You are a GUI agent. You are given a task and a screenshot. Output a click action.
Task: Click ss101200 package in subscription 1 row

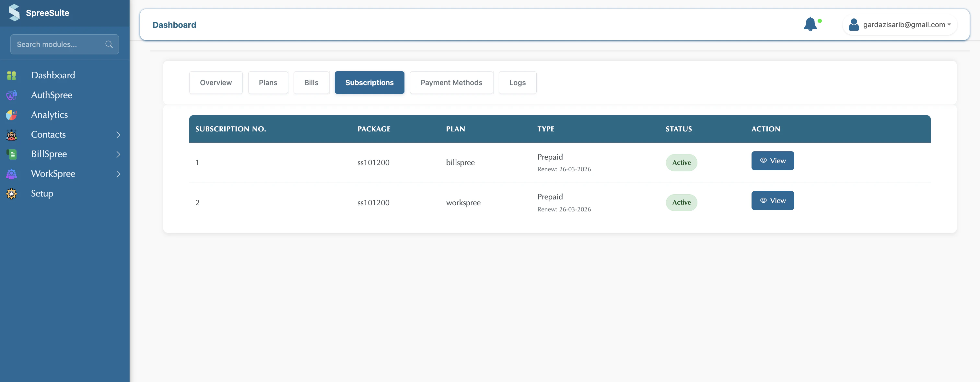373,163
